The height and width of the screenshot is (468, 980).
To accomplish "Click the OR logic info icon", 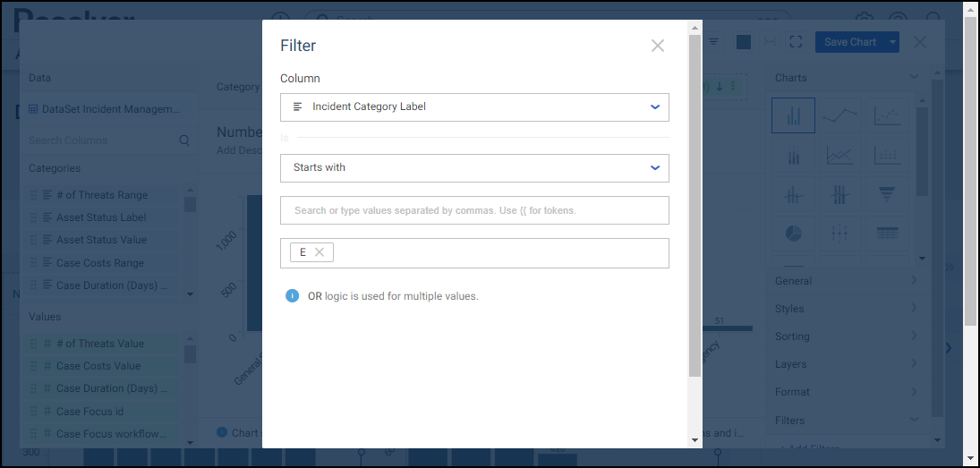I will click(x=292, y=296).
